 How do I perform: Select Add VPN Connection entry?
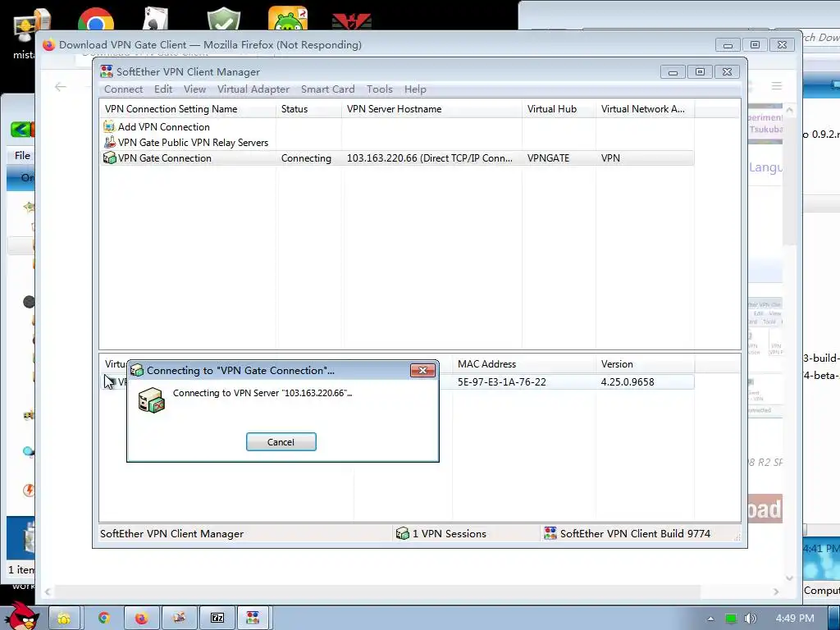coord(163,127)
